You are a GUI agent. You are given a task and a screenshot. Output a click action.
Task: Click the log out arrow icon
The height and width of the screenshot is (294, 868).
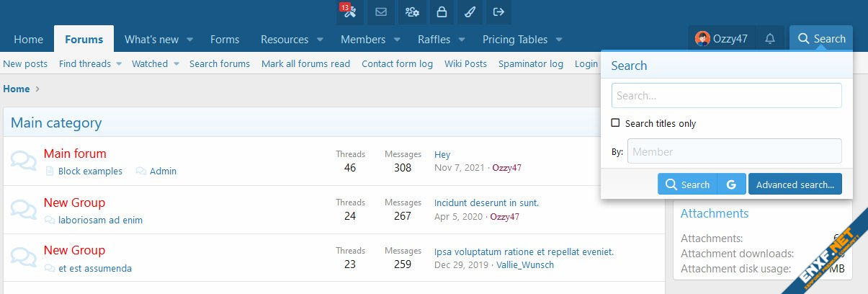[x=498, y=12]
